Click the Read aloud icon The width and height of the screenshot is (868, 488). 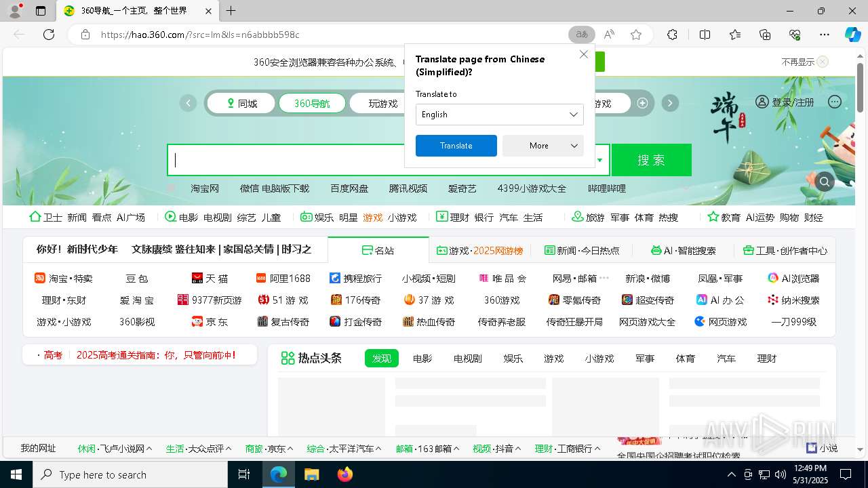609,35
